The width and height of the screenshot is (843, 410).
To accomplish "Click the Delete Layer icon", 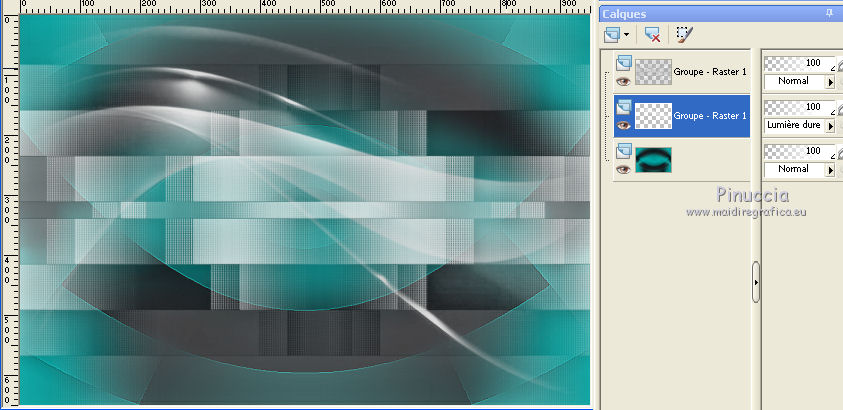I will [653, 35].
